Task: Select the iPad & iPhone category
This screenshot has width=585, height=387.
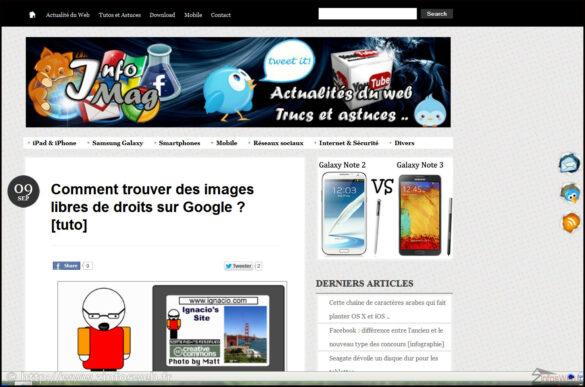Action: pyautogui.click(x=54, y=143)
